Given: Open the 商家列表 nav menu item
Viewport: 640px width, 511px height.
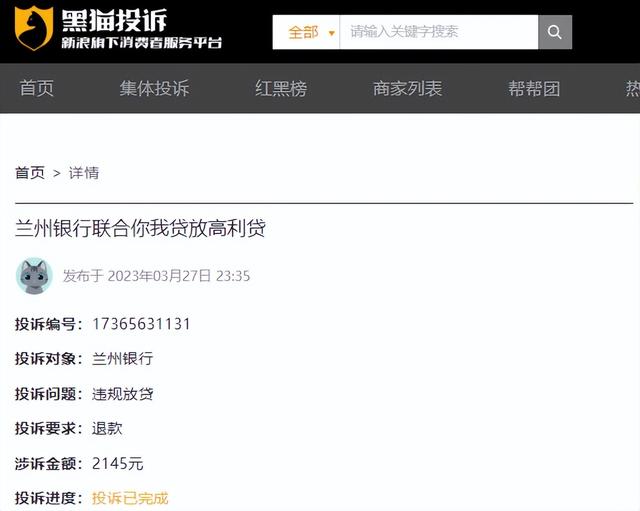Looking at the screenshot, I should 407,88.
